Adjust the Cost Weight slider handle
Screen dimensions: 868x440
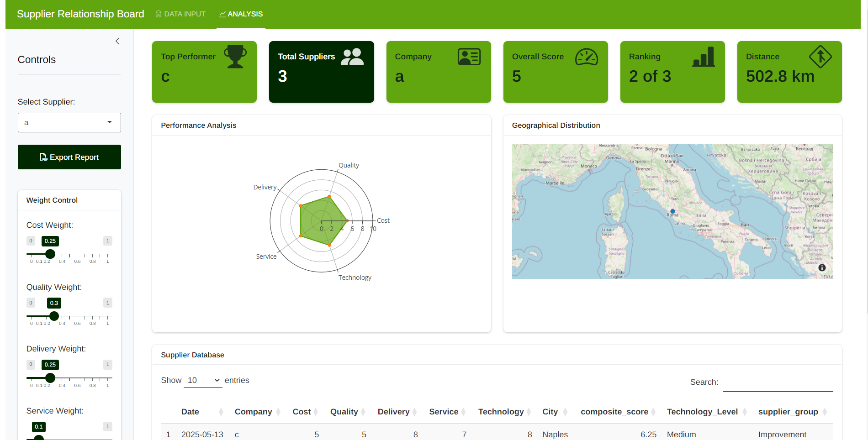click(x=50, y=254)
